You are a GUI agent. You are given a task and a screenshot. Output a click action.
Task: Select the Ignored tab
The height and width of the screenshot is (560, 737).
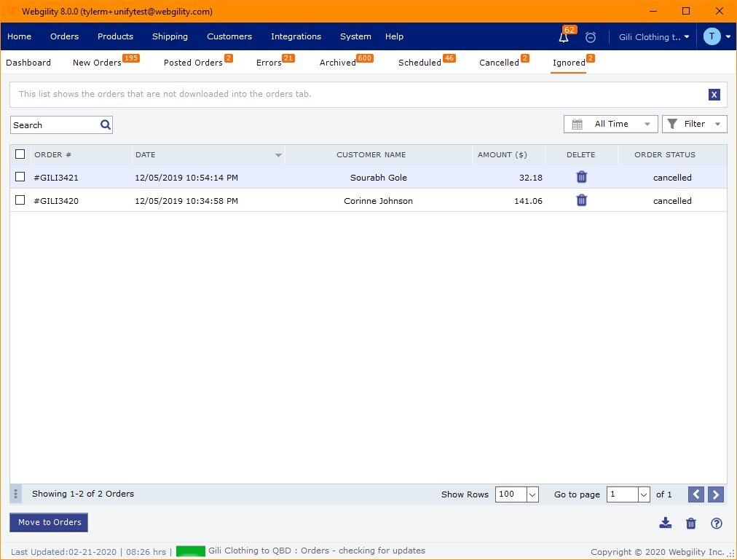[x=569, y=63]
